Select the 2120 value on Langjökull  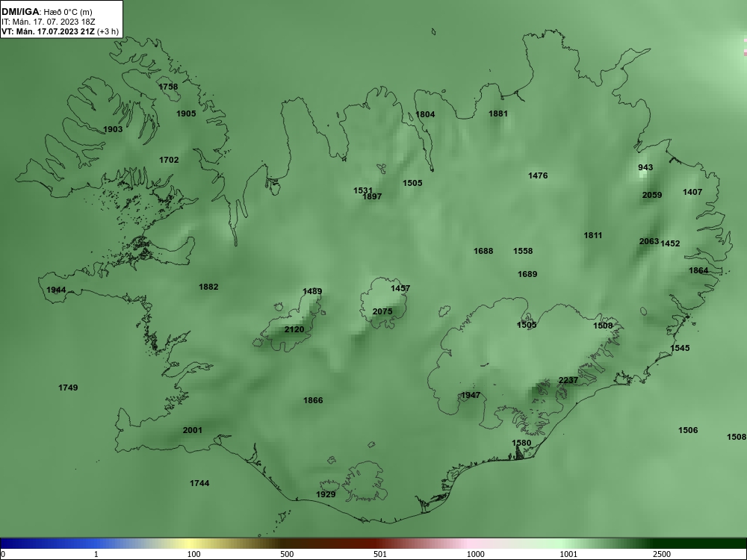294,329
